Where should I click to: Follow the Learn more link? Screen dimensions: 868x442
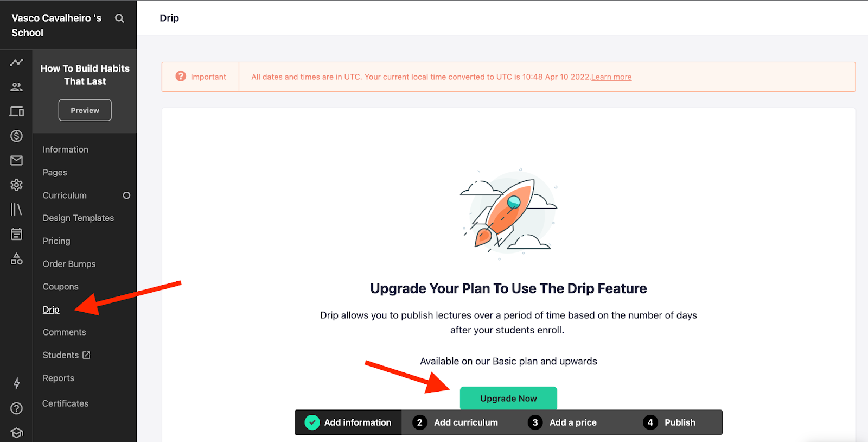click(x=611, y=77)
